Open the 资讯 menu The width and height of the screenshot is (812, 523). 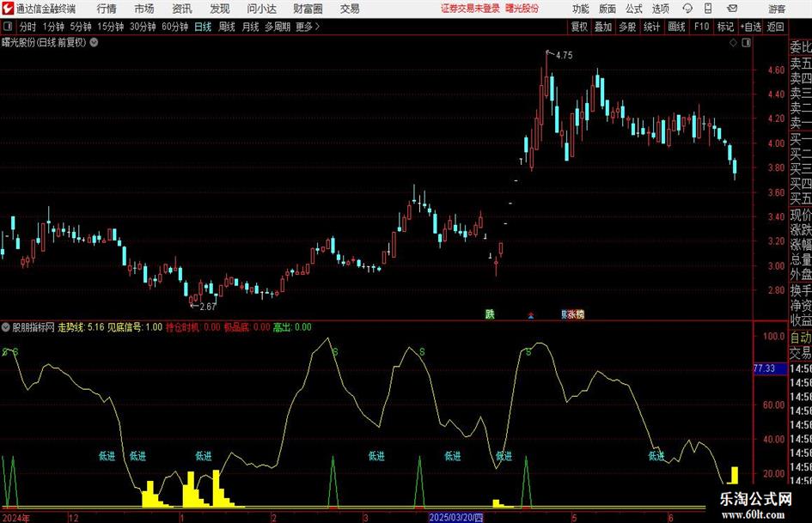182,9
